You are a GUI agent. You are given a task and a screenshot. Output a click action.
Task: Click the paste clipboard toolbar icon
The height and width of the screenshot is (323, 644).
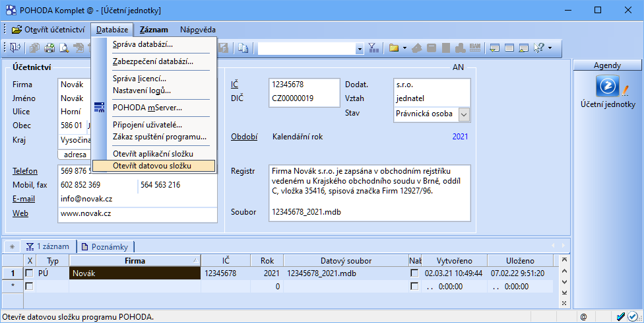tap(243, 48)
